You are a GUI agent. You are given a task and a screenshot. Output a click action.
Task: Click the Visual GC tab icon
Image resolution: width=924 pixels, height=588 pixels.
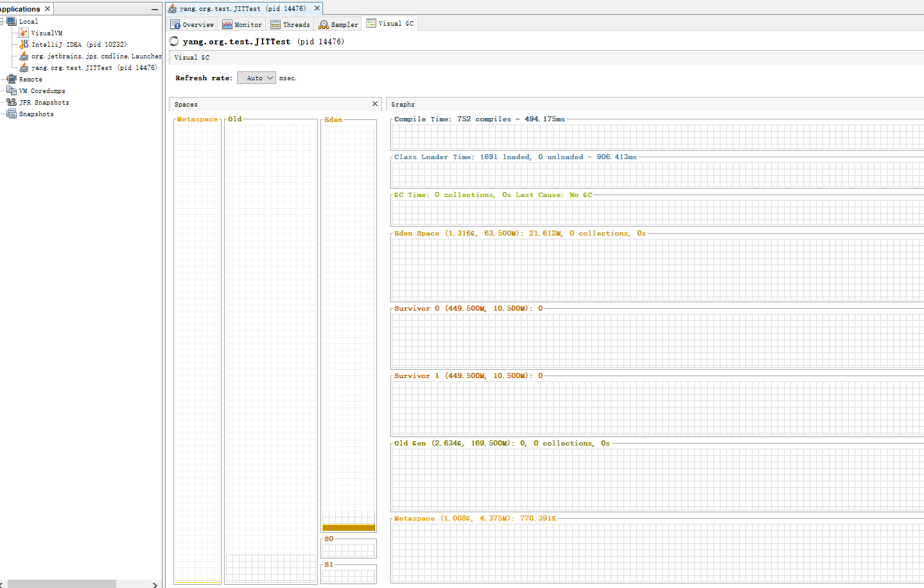tap(371, 22)
